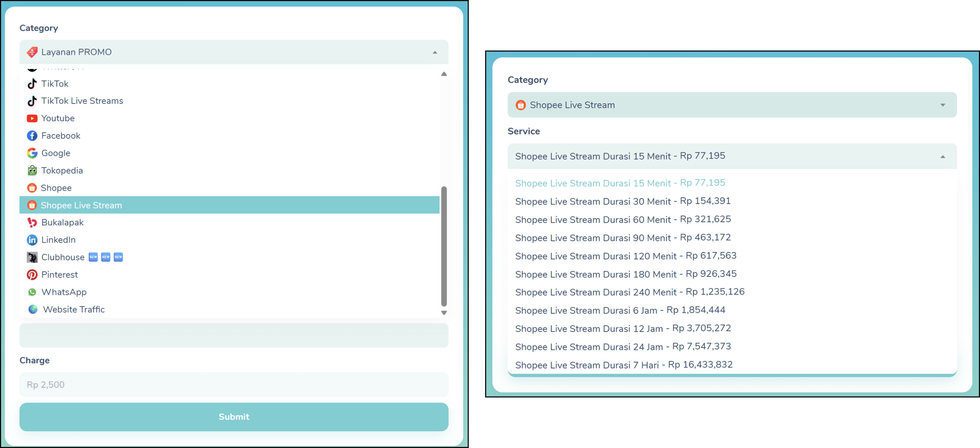The width and height of the screenshot is (980, 448).
Task: Click the TikTok logo icon
Action: (x=32, y=84)
